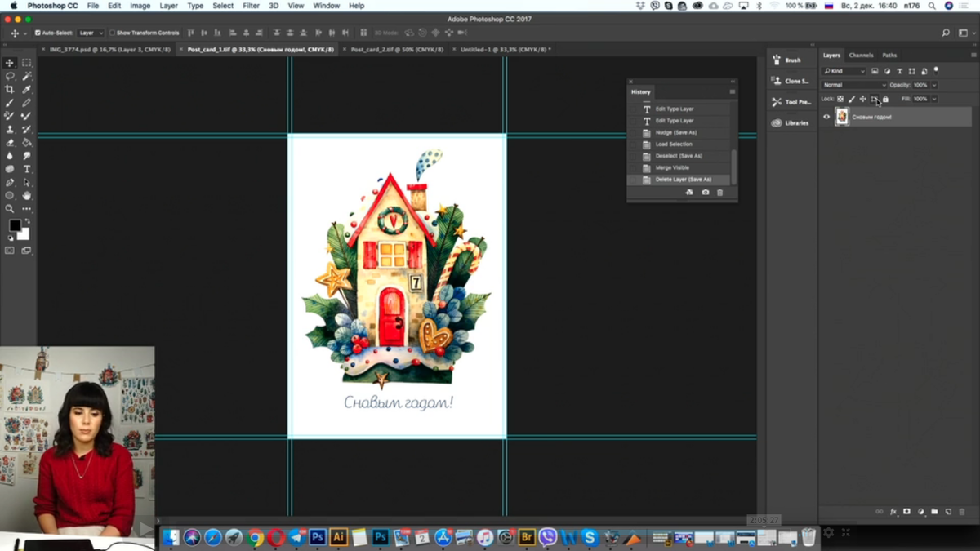The image size is (980, 551).
Task: Pick the Horizontal Type tool
Action: point(27,169)
